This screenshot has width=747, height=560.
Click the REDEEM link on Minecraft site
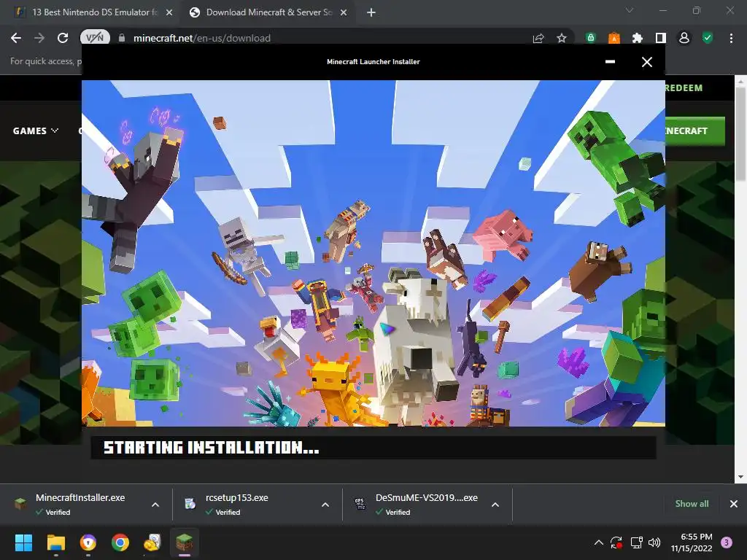pyautogui.click(x=684, y=88)
